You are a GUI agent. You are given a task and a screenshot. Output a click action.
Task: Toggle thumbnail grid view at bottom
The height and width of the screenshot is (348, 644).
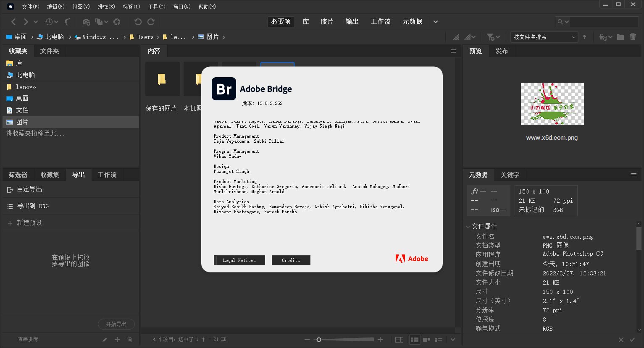[x=415, y=339]
